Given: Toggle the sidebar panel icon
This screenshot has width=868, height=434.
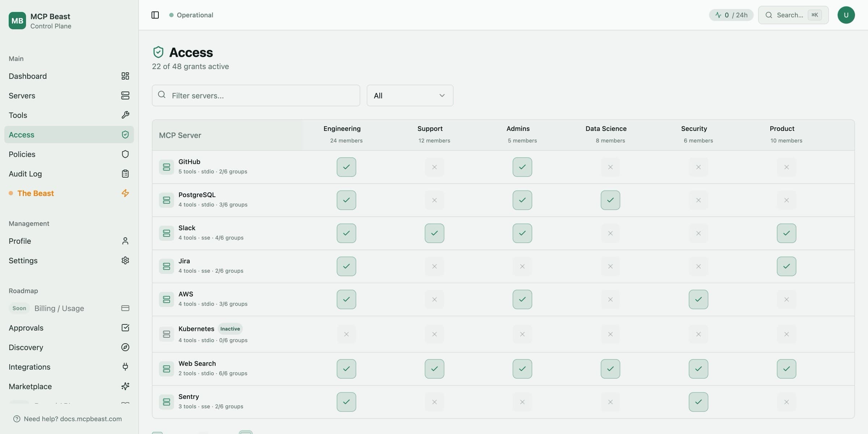Looking at the screenshot, I should (155, 15).
